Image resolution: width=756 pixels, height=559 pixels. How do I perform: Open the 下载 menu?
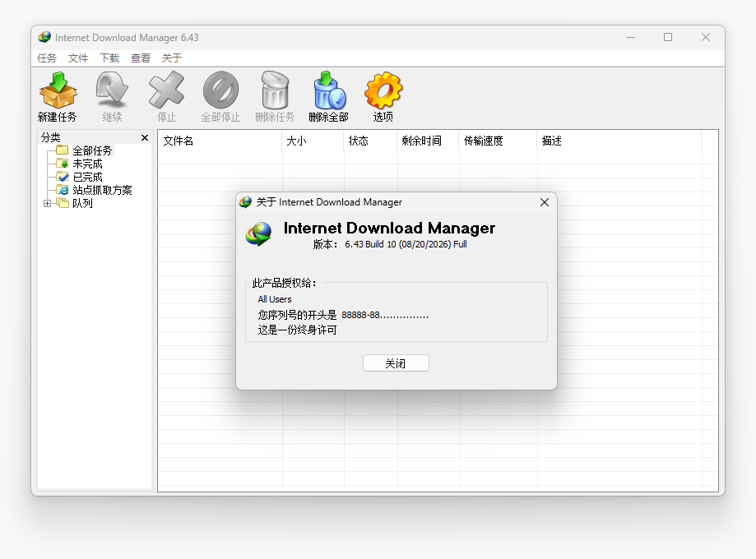coord(109,58)
